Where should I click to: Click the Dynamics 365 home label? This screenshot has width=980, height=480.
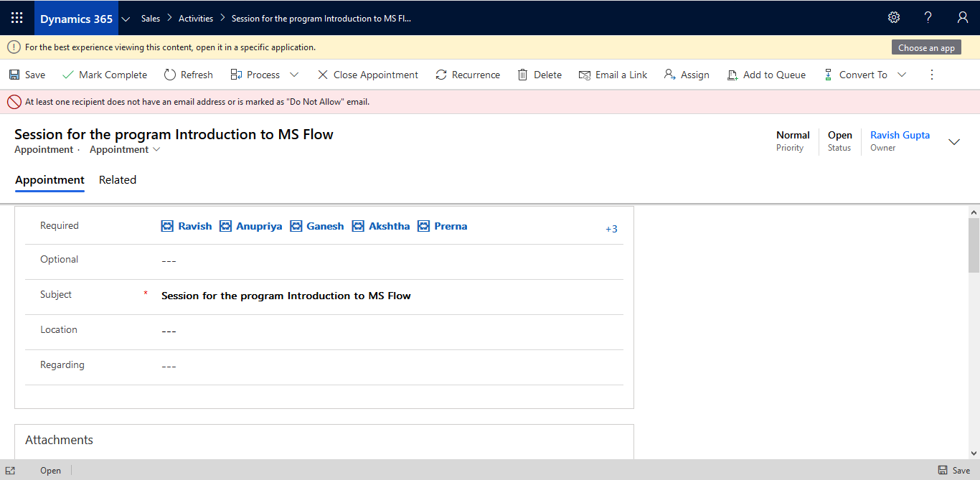(76, 19)
